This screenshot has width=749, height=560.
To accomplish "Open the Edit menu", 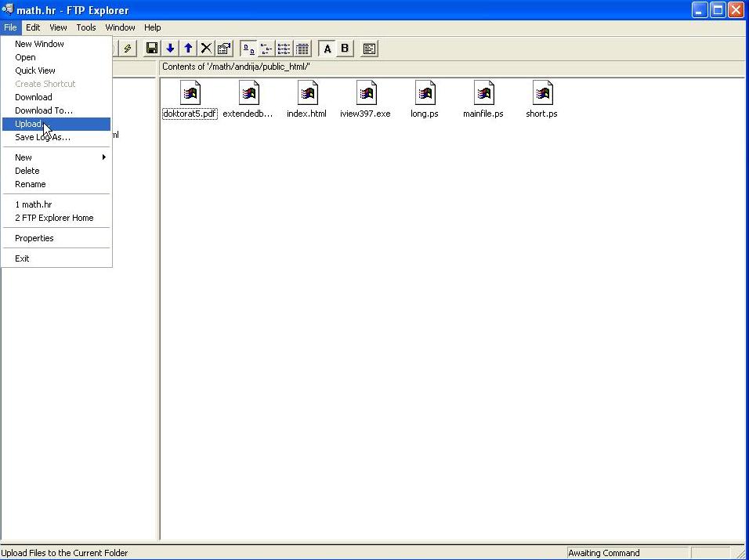I will click(x=33, y=27).
